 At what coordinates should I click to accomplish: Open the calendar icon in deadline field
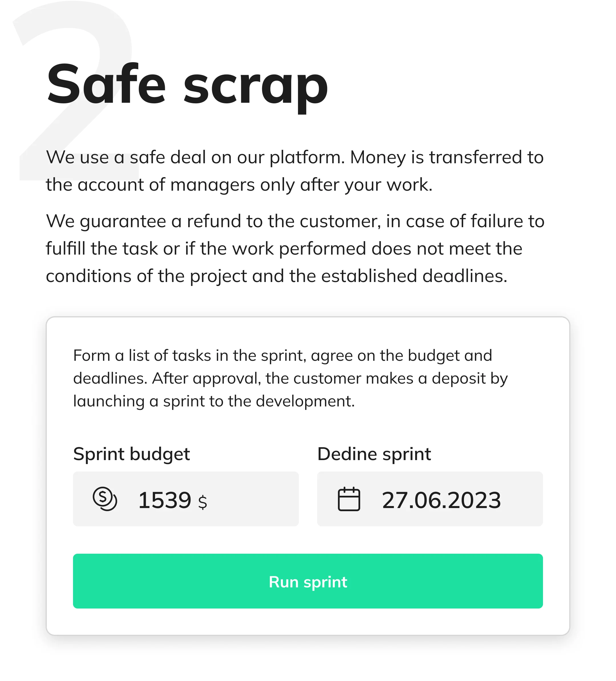pyautogui.click(x=349, y=499)
